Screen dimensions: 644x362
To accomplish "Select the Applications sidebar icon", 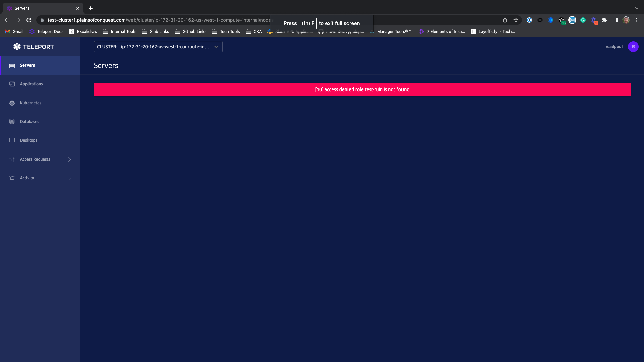I will coord(12,84).
